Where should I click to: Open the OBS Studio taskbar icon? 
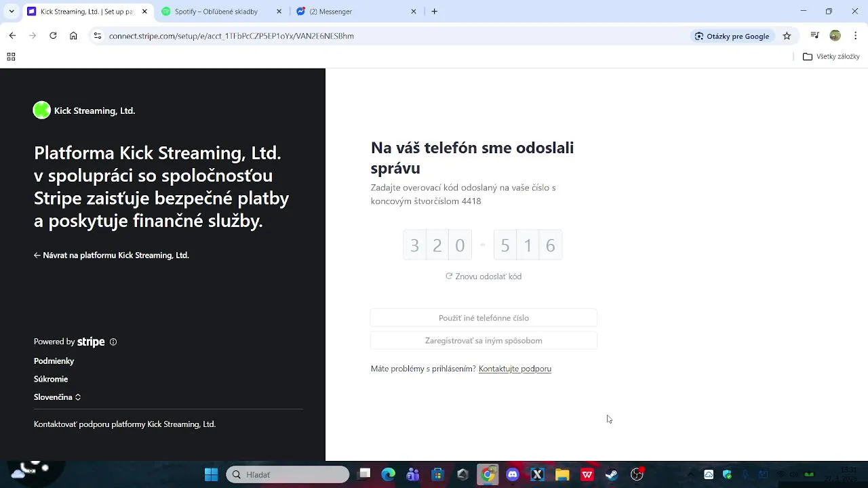point(637,474)
